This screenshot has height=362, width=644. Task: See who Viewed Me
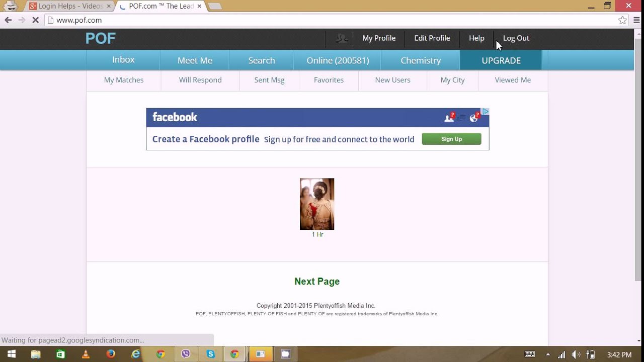[513, 80]
